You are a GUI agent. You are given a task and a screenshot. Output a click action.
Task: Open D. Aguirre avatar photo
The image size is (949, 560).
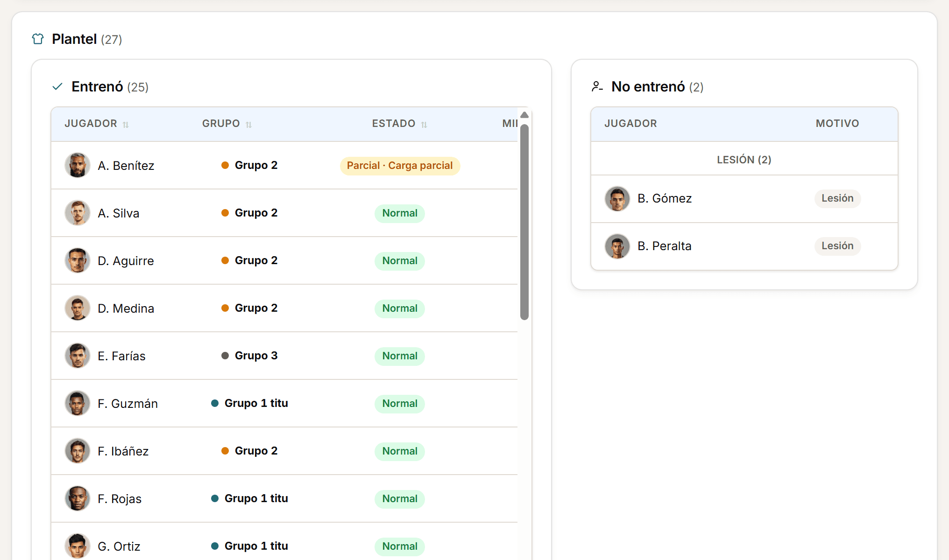78,260
